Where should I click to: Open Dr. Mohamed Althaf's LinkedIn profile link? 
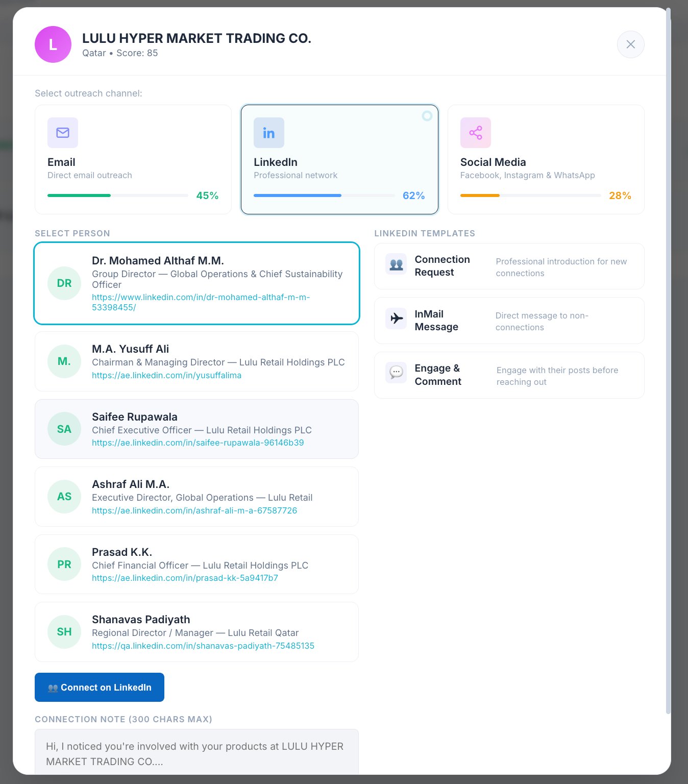point(201,302)
